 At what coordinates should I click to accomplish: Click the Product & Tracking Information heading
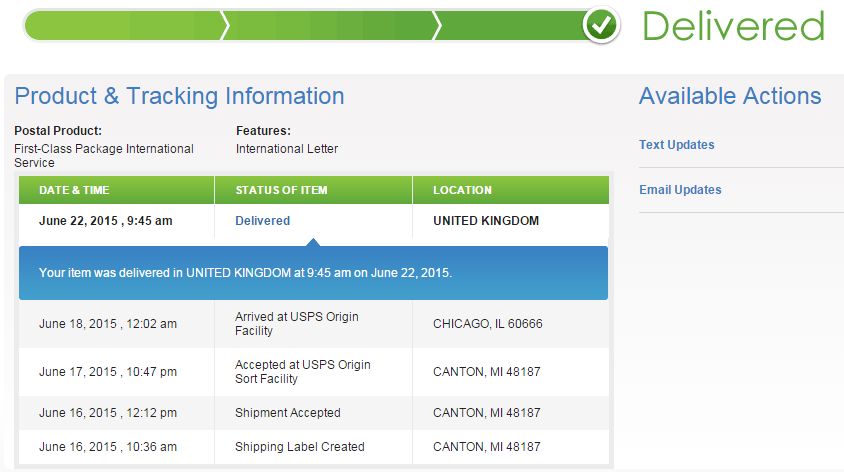coord(180,96)
